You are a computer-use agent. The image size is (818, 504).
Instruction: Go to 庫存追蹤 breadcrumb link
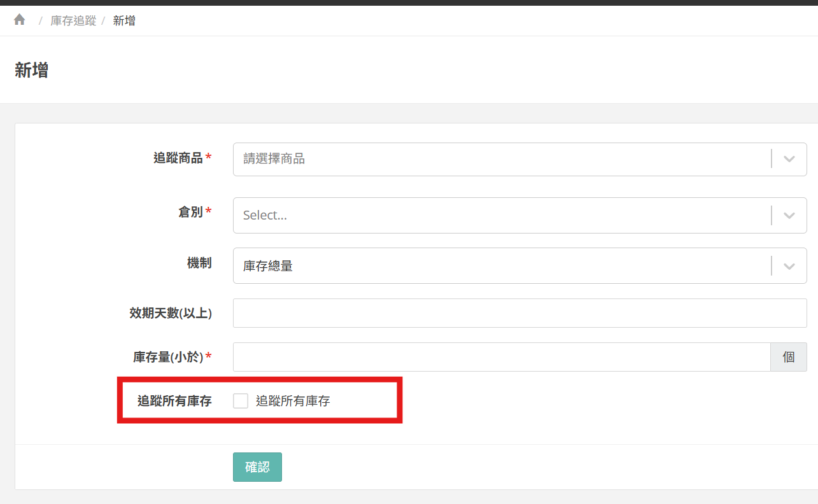[x=73, y=21]
